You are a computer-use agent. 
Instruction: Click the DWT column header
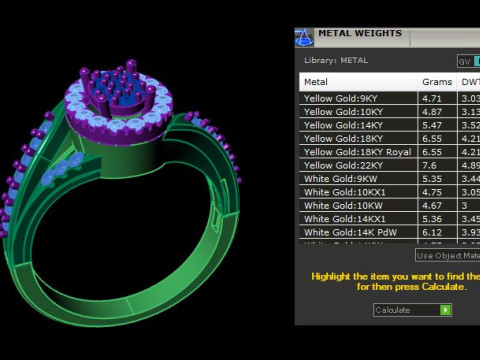[x=469, y=82]
